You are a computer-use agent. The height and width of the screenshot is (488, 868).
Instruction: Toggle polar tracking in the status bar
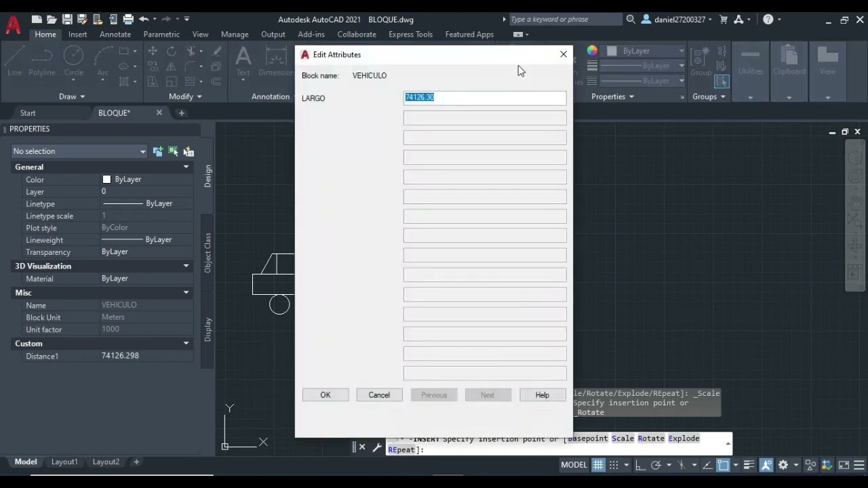coord(656,465)
